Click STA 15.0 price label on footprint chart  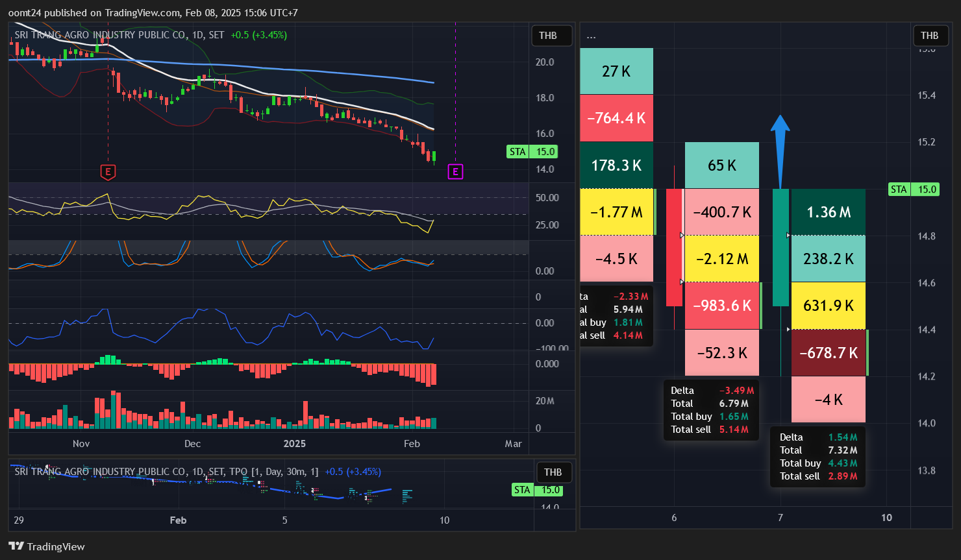(x=914, y=189)
